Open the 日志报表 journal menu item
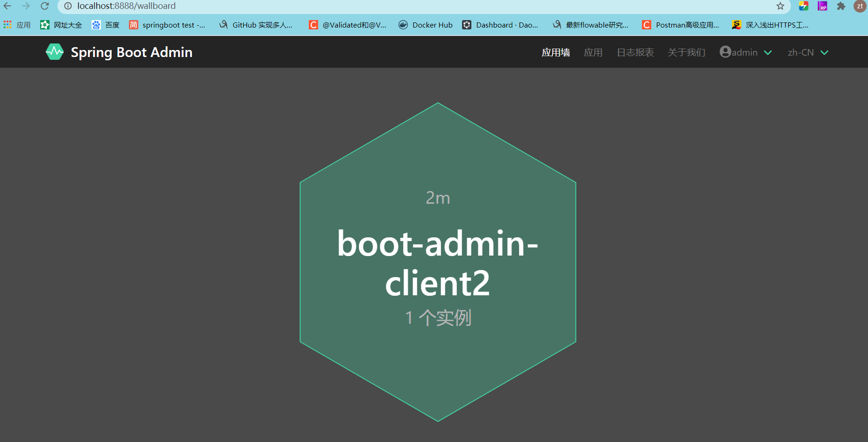 pyautogui.click(x=635, y=52)
